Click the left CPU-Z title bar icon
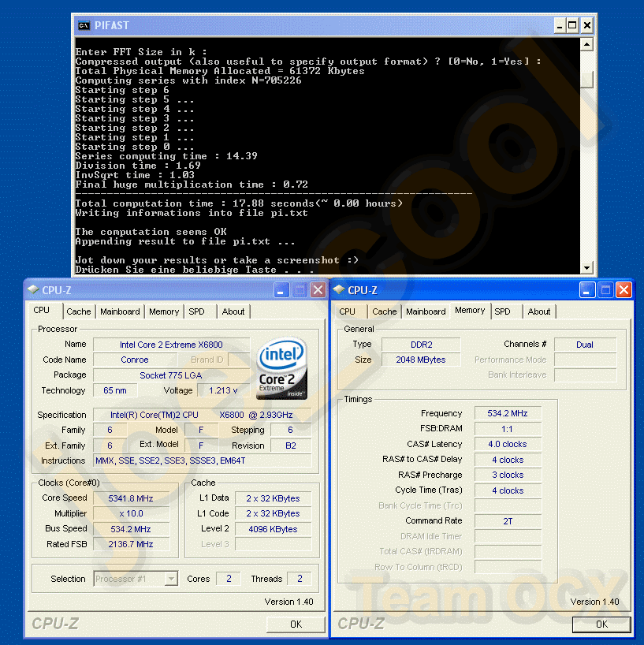 (34, 289)
